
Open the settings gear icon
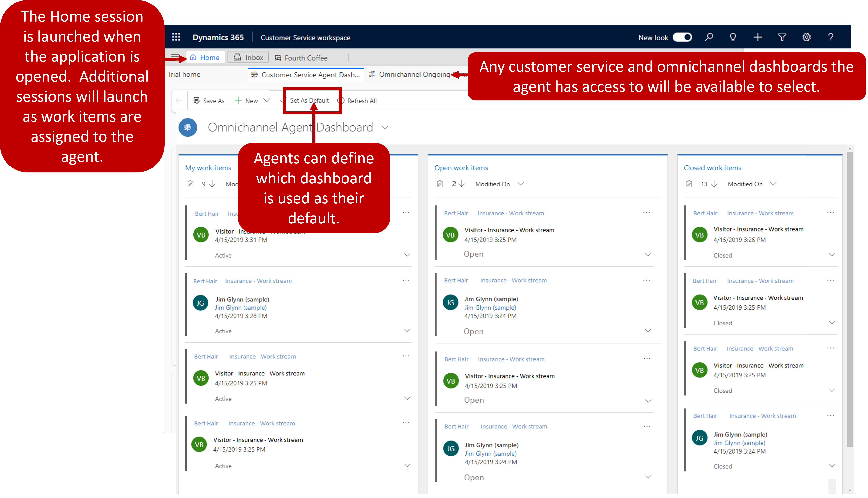tap(807, 37)
